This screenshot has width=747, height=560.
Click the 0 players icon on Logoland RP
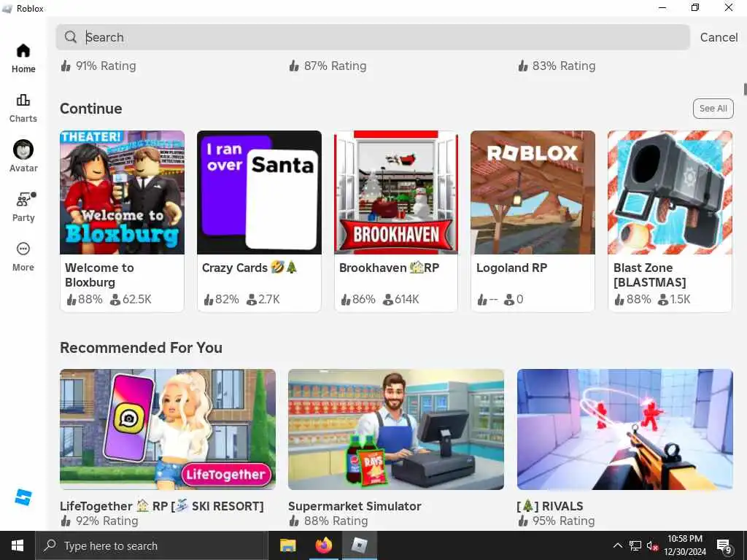[509, 300]
